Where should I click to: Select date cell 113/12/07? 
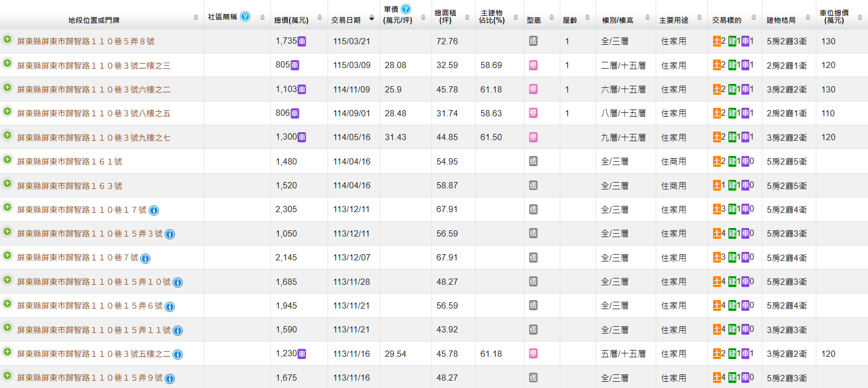[351, 258]
